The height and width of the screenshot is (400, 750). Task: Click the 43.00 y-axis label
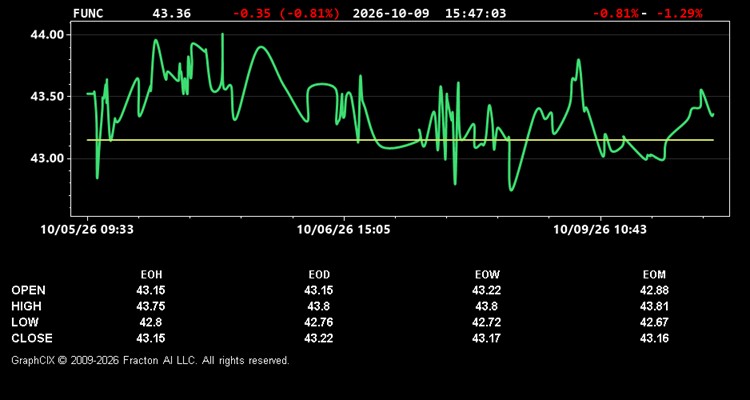coord(46,158)
